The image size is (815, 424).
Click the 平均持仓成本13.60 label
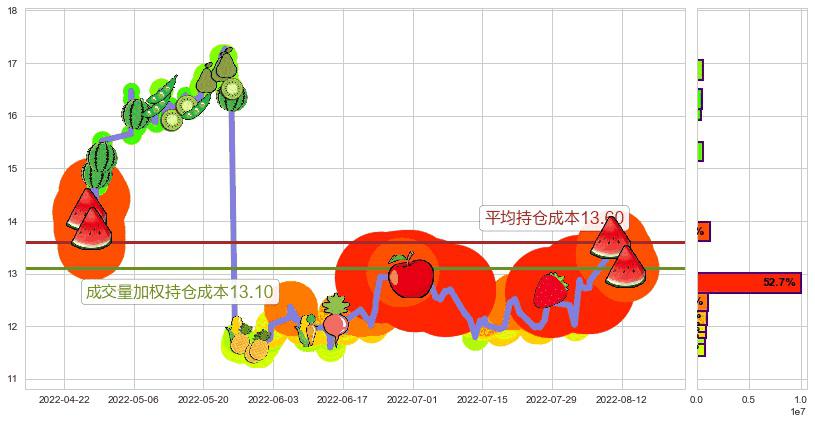(554, 218)
